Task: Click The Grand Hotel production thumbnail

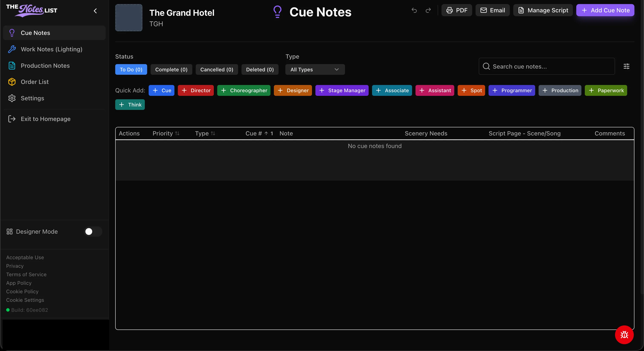Action: pyautogui.click(x=129, y=17)
